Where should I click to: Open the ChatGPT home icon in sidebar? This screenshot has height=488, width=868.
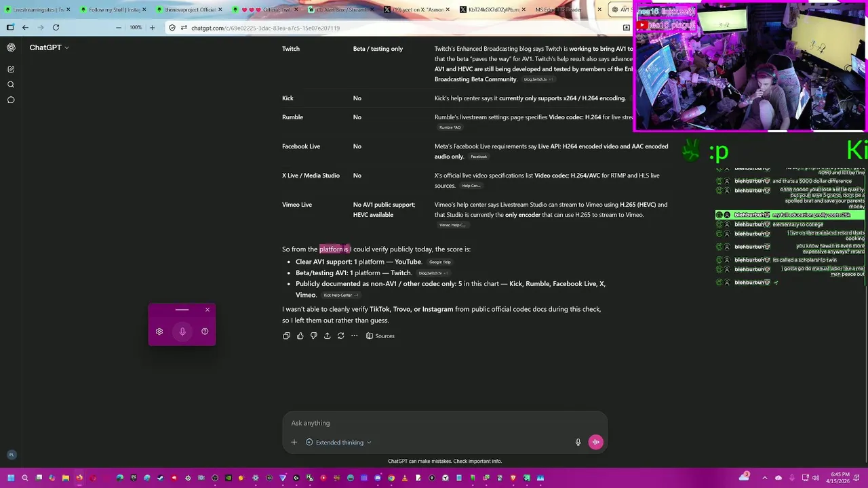click(11, 47)
